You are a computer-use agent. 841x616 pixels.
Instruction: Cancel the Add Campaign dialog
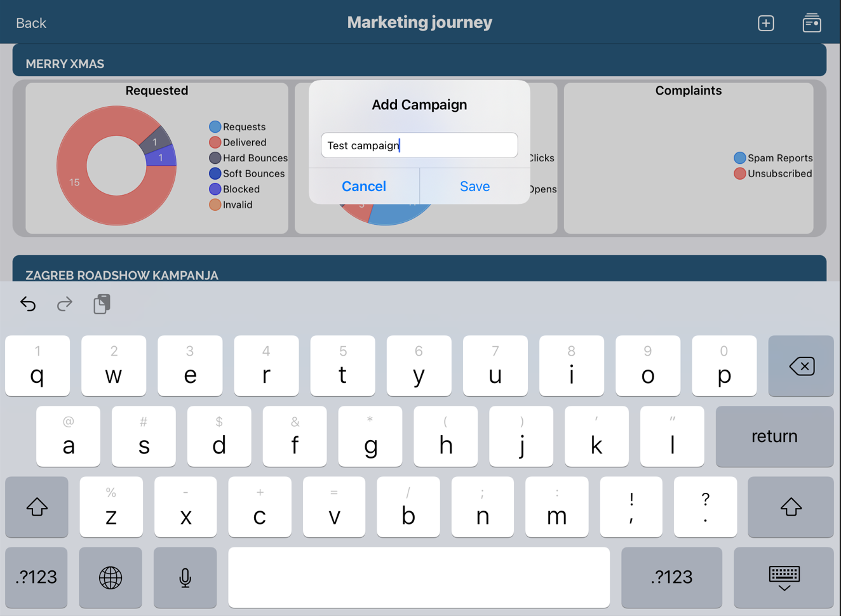coord(363,186)
